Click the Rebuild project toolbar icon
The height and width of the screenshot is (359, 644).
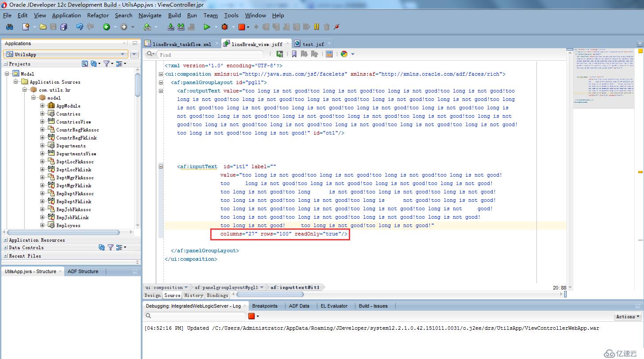[181, 27]
